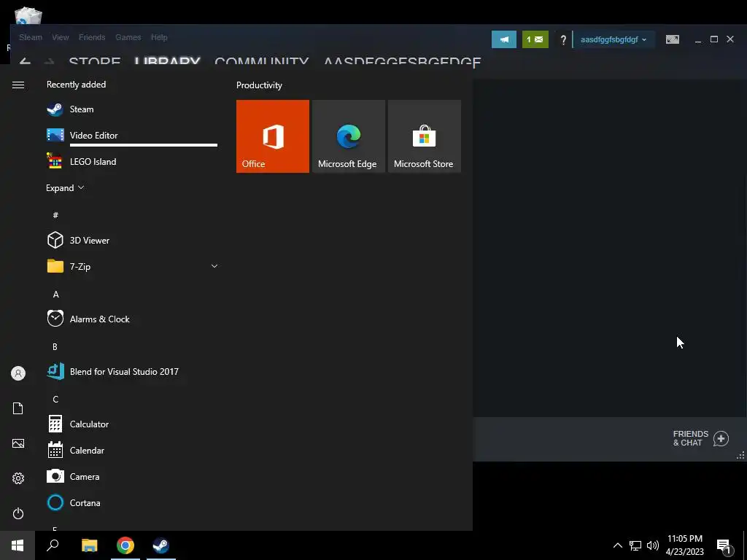The image size is (747, 560).
Task: Open Friends & Chat in Steam
Action: (700, 438)
